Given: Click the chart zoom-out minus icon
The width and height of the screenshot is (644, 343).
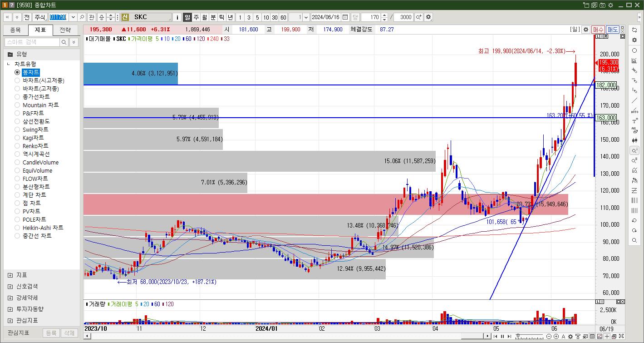Looking at the screenshot, I should (x=549, y=336).
